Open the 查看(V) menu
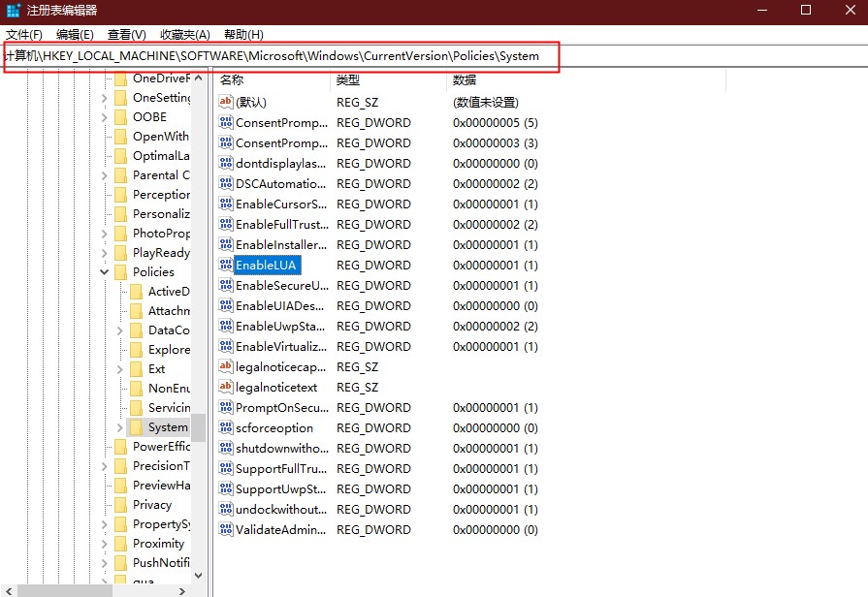Screen dimensions: 868x597 point(127,35)
